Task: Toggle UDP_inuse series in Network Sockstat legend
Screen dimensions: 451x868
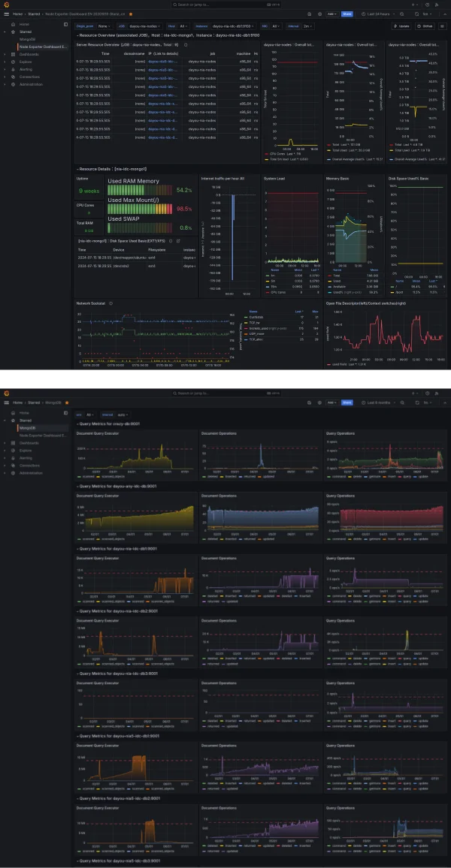Action: pyautogui.click(x=256, y=334)
